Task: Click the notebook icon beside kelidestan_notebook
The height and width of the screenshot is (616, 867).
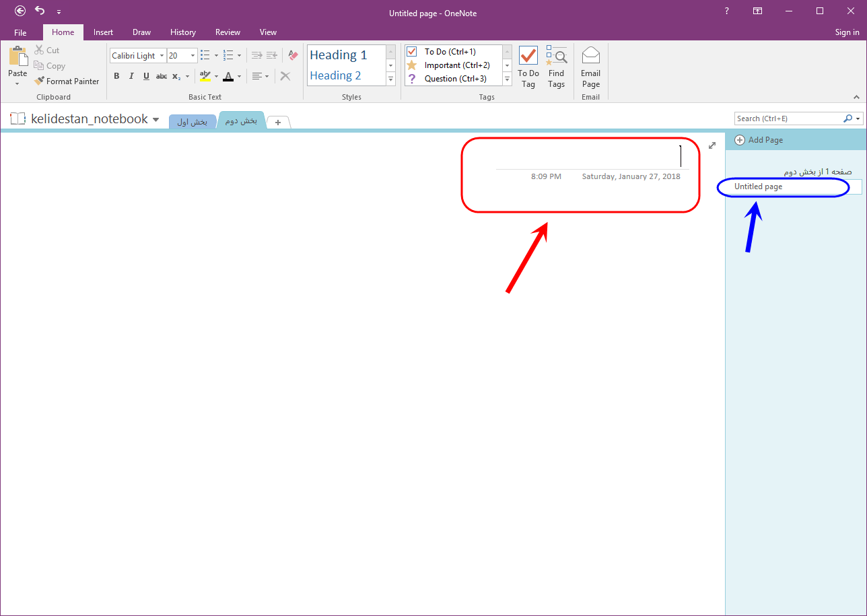Action: pos(18,119)
